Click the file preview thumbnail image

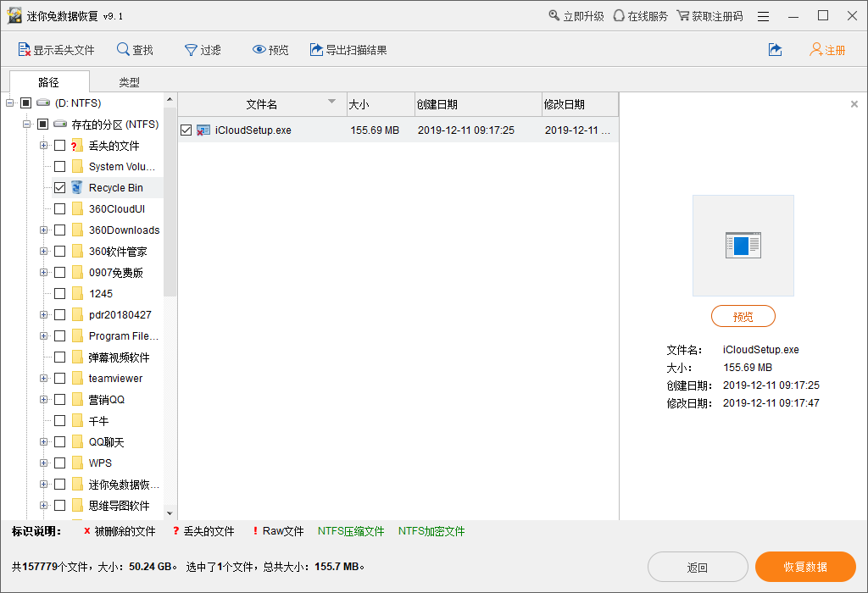pos(743,245)
